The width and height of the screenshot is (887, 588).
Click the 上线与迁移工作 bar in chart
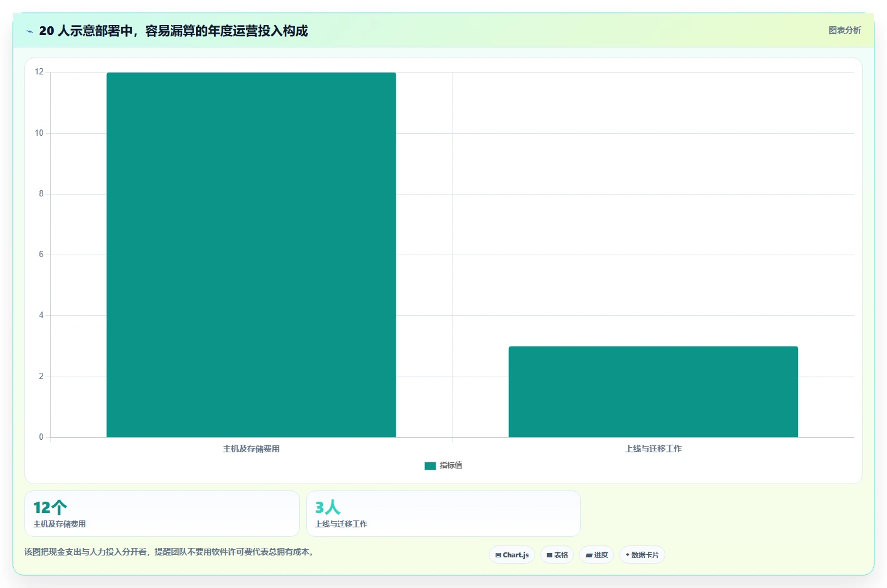[653, 392]
